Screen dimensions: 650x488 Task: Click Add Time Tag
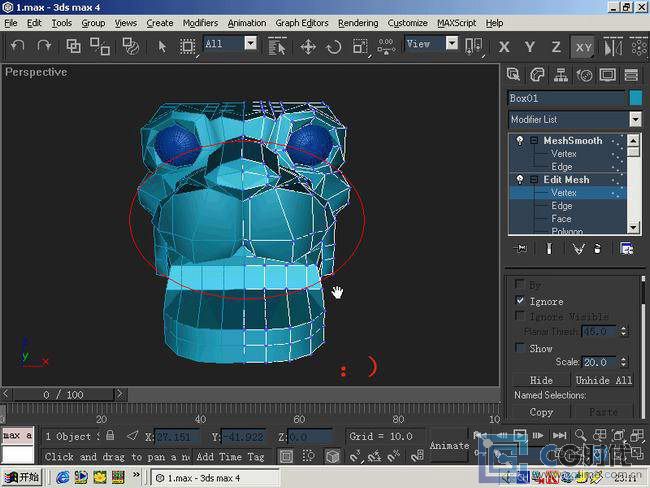click(231, 456)
